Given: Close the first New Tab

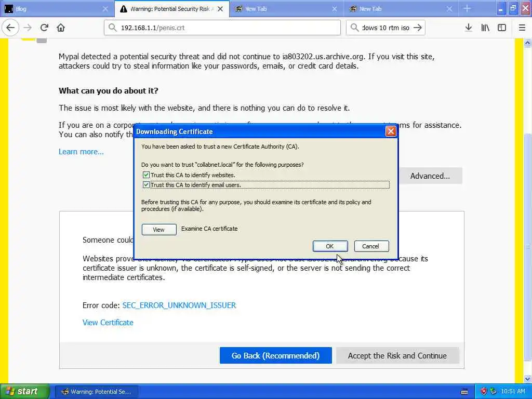Looking at the screenshot, I should (x=335, y=9).
